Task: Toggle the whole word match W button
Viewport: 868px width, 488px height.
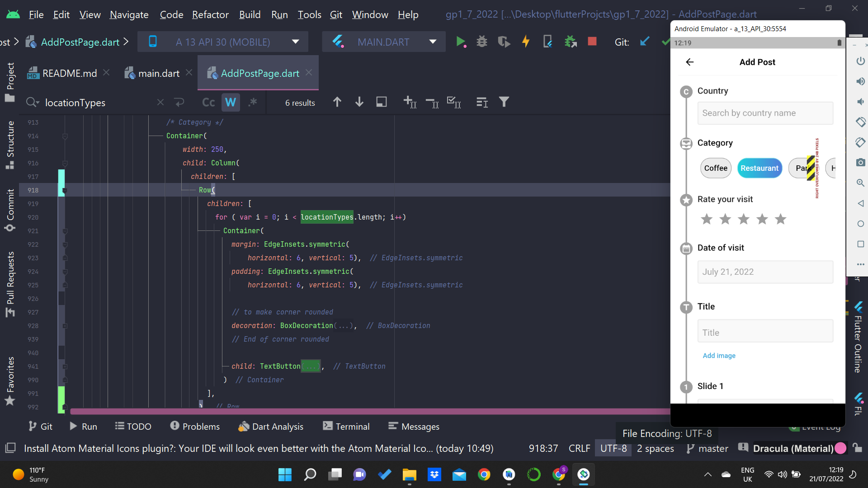Action: (x=231, y=103)
